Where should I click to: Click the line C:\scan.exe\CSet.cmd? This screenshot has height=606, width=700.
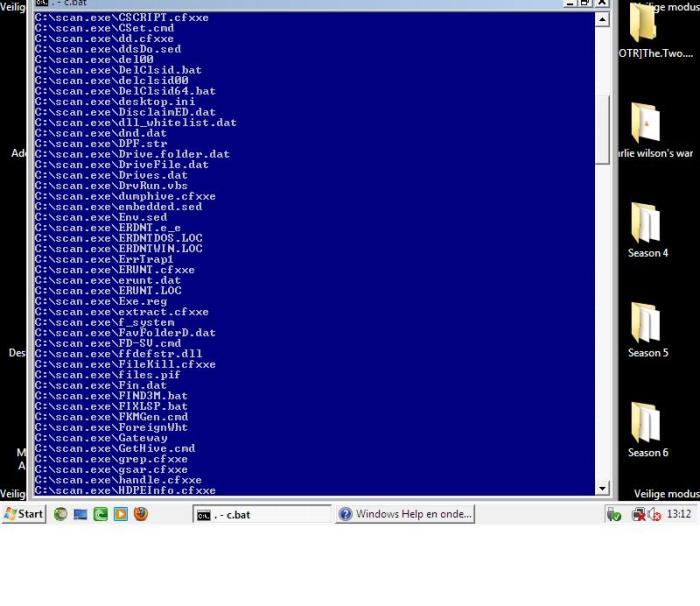[104, 28]
